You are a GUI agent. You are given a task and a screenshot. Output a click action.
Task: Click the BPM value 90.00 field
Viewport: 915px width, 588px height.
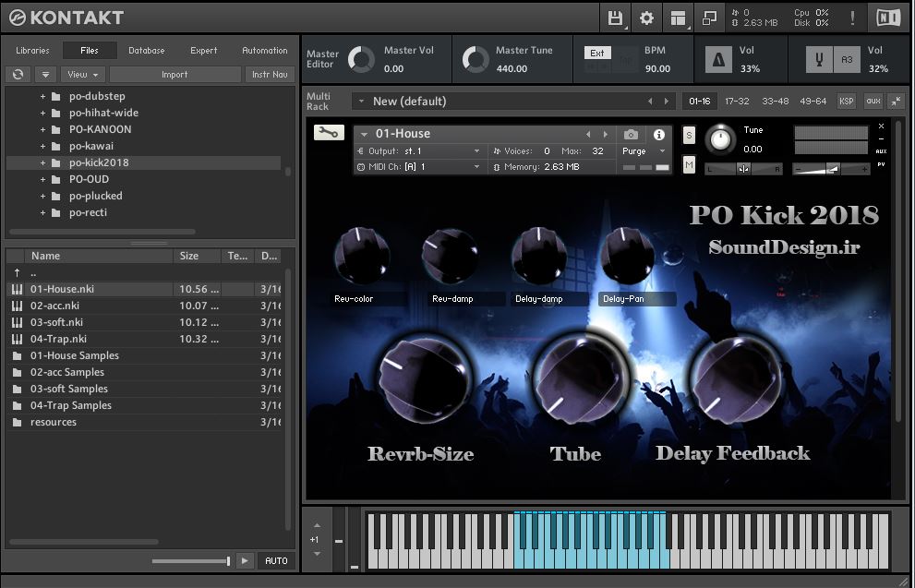pos(657,68)
